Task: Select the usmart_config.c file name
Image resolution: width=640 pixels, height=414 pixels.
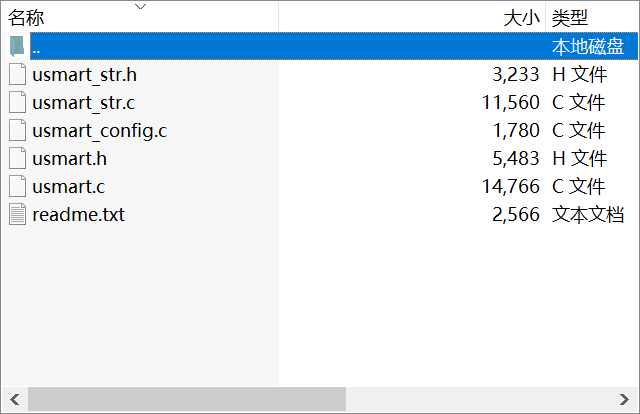Action: coord(99,130)
